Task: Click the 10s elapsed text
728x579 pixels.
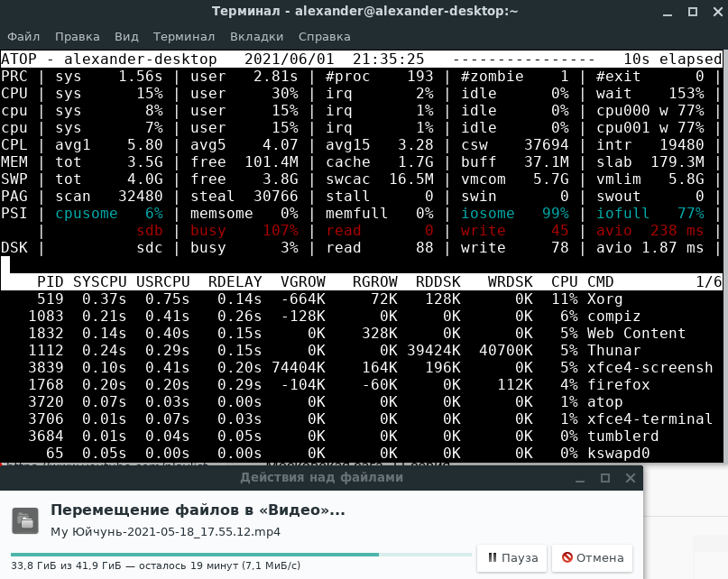Action: tap(673, 60)
